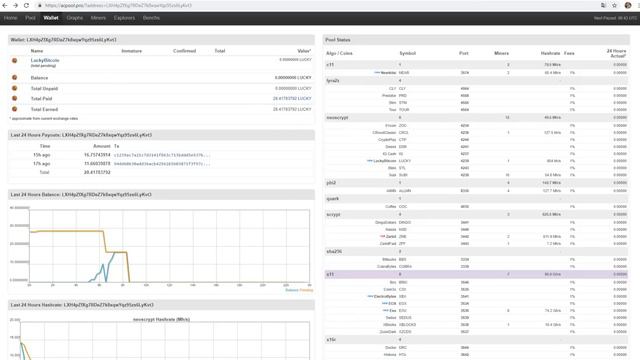The image size is (640, 360).
Task: Click the Pool Status panel heading
Action: pyautogui.click(x=338, y=40)
